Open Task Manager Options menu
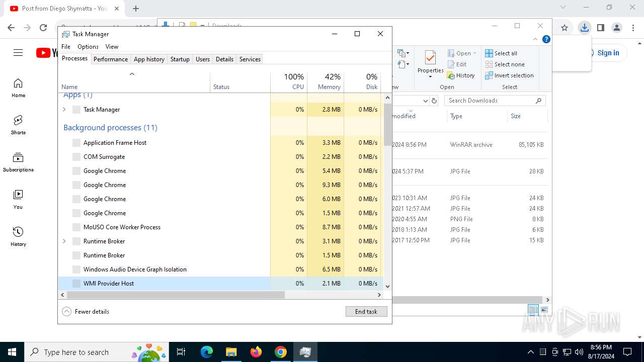The width and height of the screenshot is (644, 362). 88,47
